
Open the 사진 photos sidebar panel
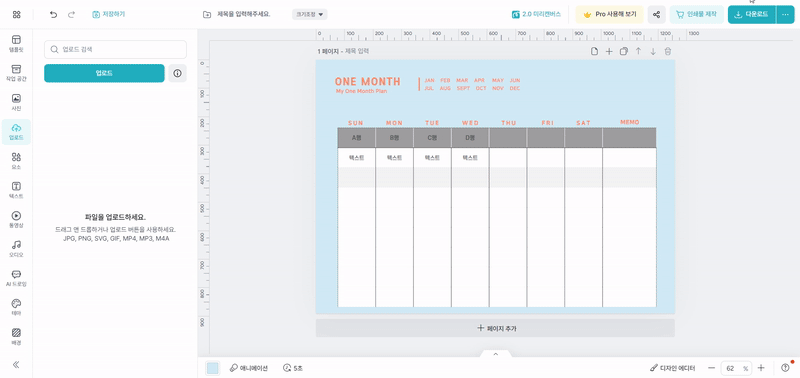coord(16,103)
